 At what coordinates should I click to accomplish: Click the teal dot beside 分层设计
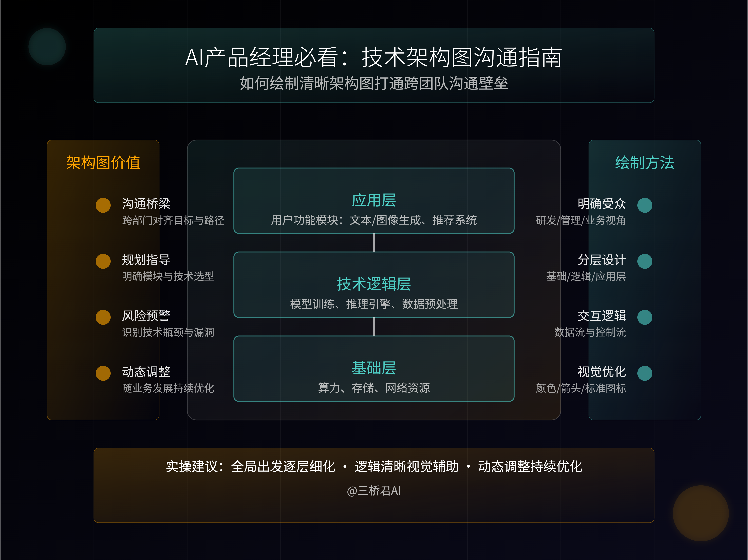tap(645, 261)
